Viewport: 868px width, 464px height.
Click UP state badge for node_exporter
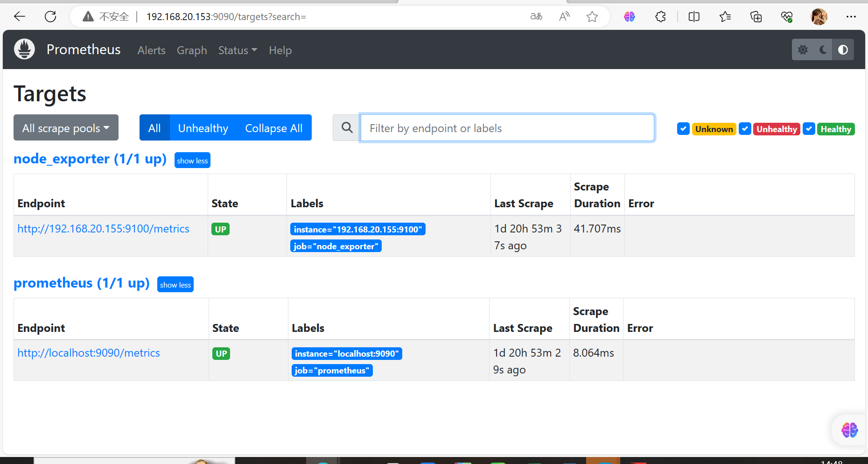point(220,229)
